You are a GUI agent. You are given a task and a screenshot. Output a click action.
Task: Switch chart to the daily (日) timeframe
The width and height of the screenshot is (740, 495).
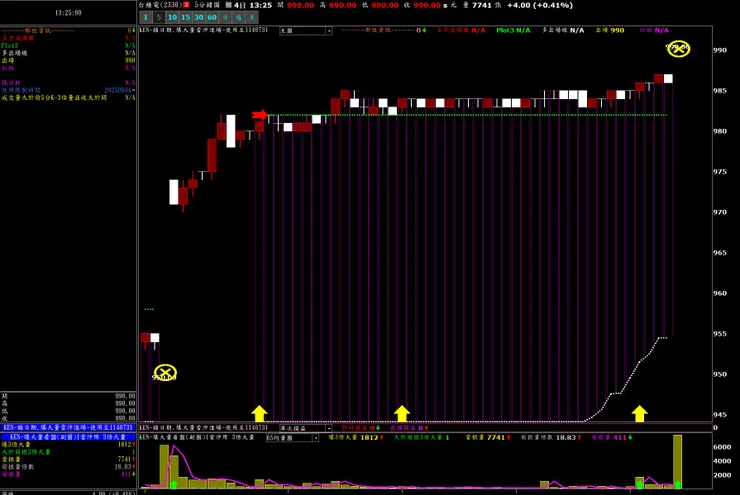click(225, 17)
